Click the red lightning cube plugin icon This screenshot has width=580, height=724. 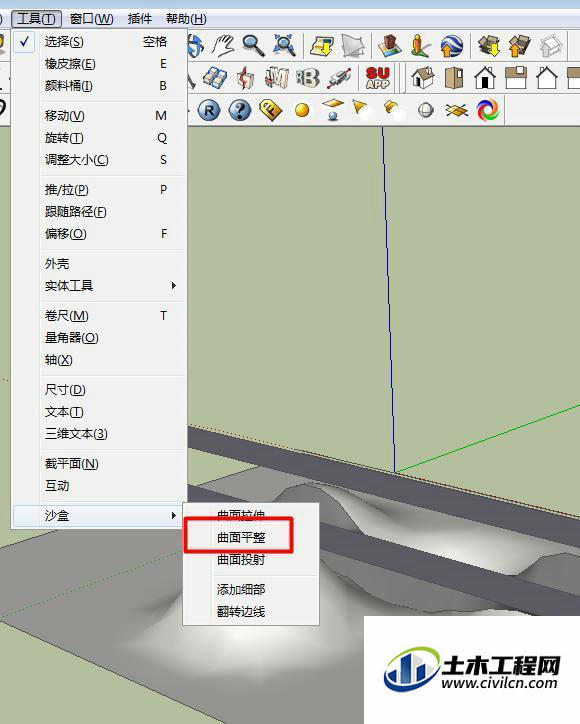[246, 78]
